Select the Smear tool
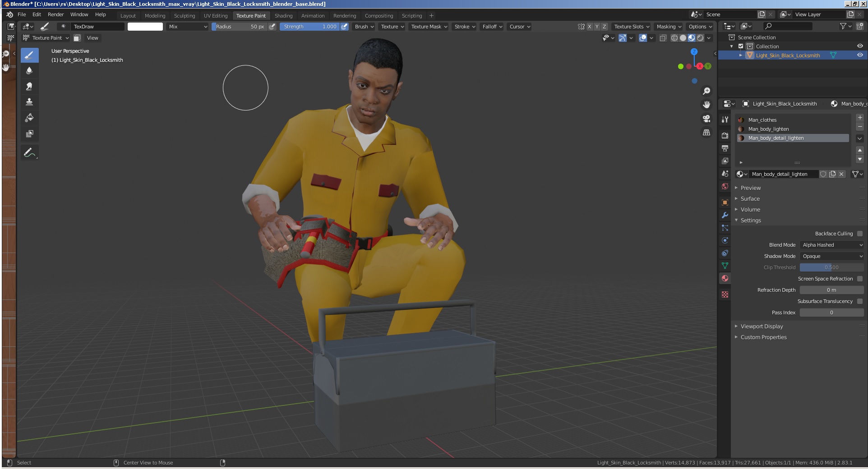Image resolution: width=868 pixels, height=469 pixels. pyautogui.click(x=29, y=86)
